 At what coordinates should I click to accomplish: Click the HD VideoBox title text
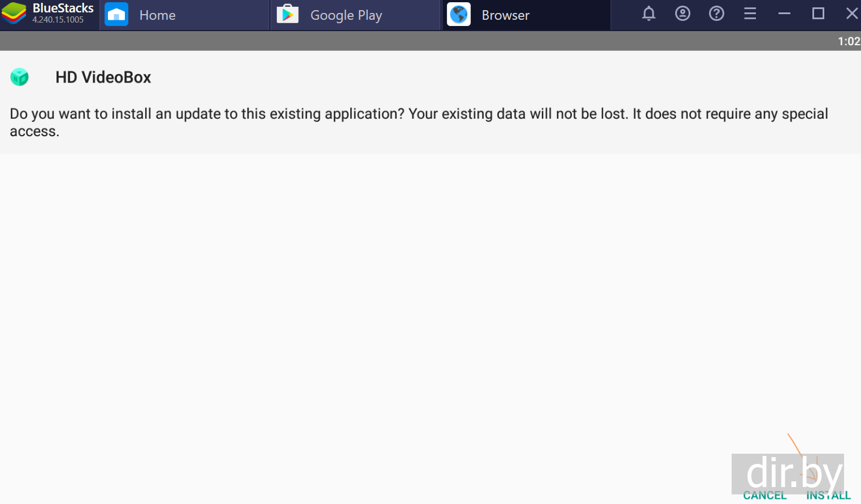pyautogui.click(x=103, y=77)
